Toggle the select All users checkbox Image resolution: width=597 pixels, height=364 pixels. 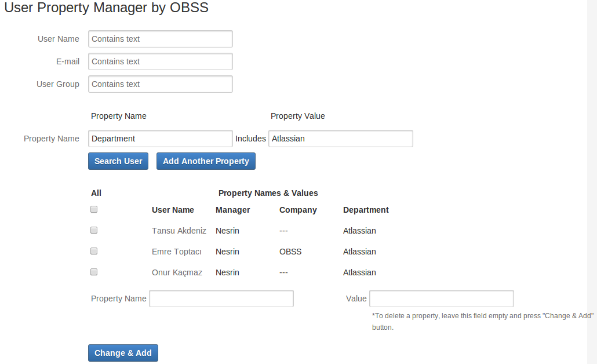pyautogui.click(x=94, y=209)
